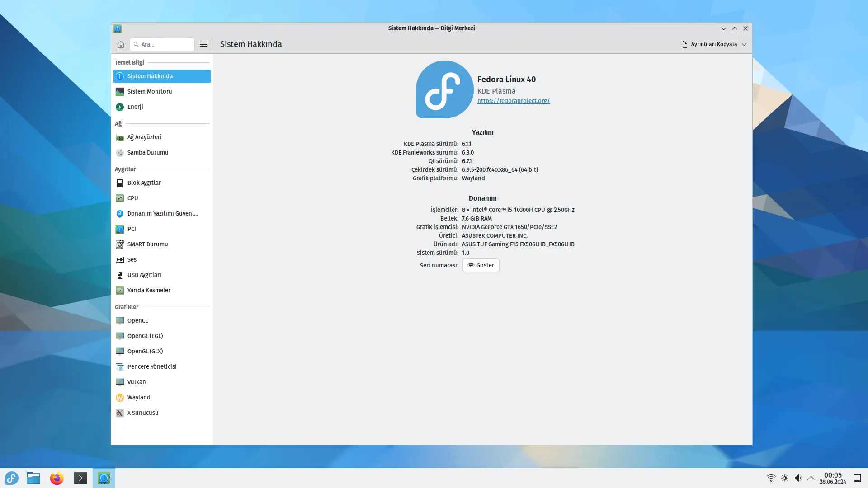This screenshot has height=488, width=868.
Task: Click the show desktop button
Action: point(857,478)
